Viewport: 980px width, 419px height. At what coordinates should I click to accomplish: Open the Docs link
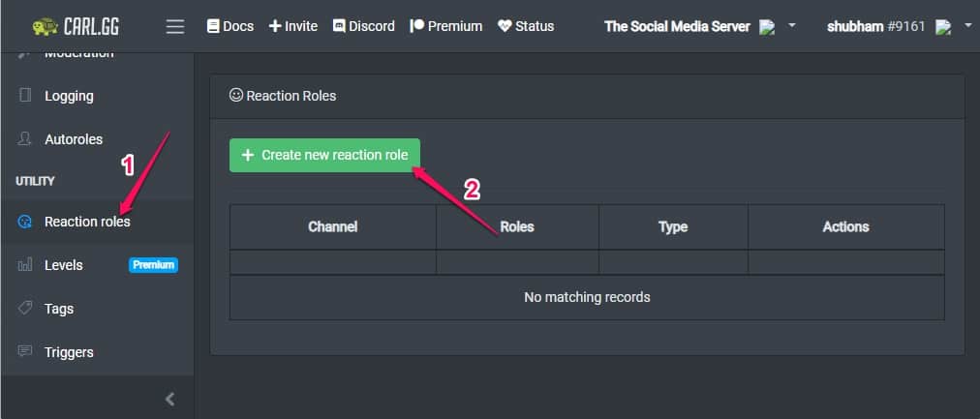click(x=230, y=26)
